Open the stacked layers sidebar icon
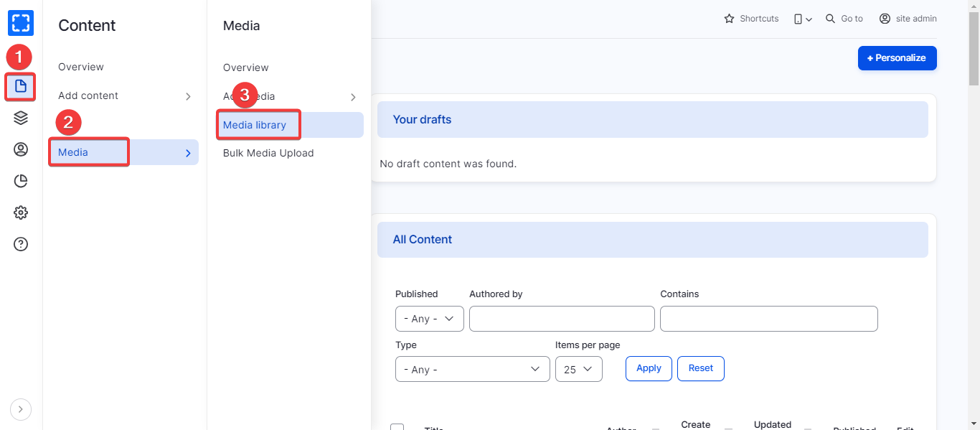The image size is (980, 430). click(21, 118)
